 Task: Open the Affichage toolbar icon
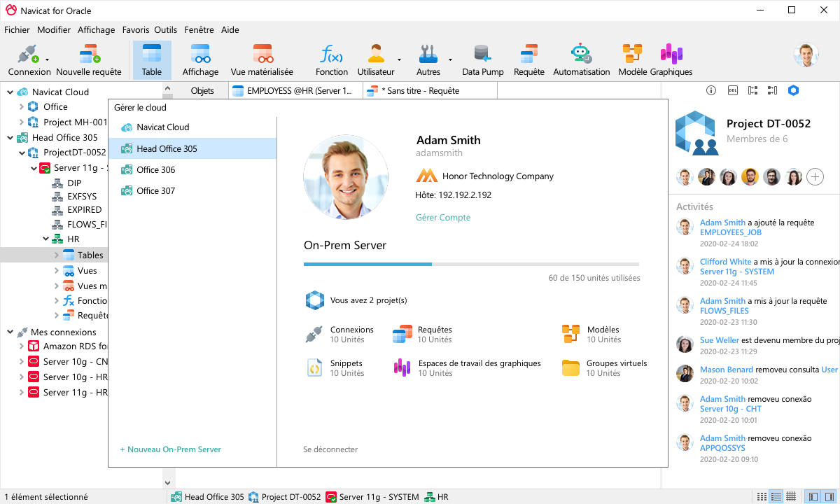[x=200, y=60]
